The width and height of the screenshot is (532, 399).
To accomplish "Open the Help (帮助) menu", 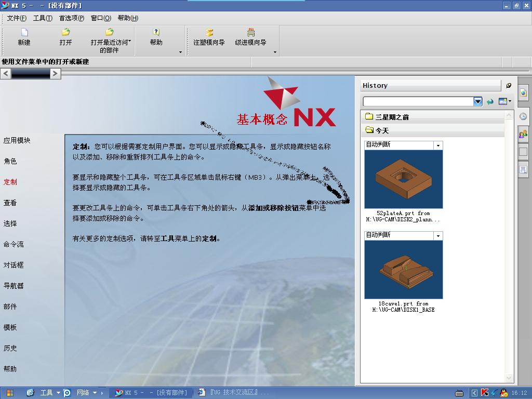I will coord(128,18).
